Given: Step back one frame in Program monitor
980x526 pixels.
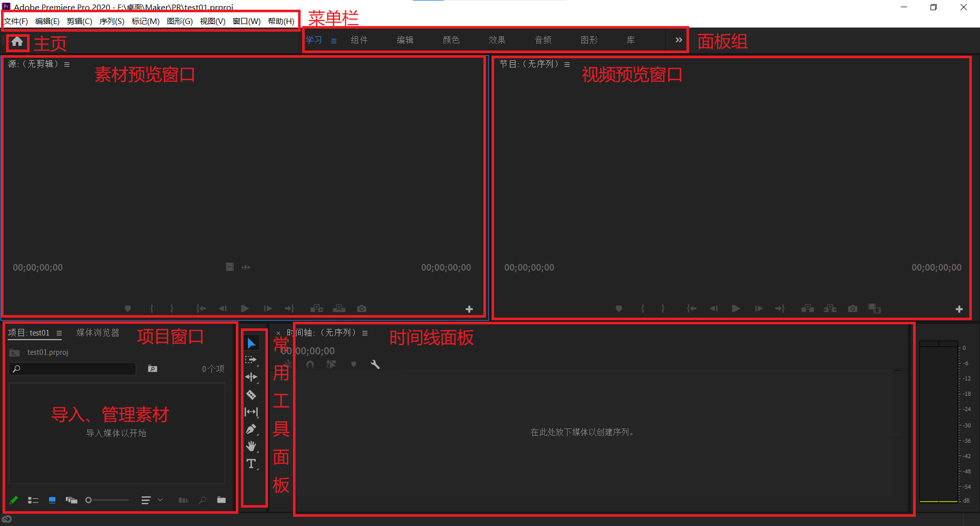Looking at the screenshot, I should [x=714, y=308].
